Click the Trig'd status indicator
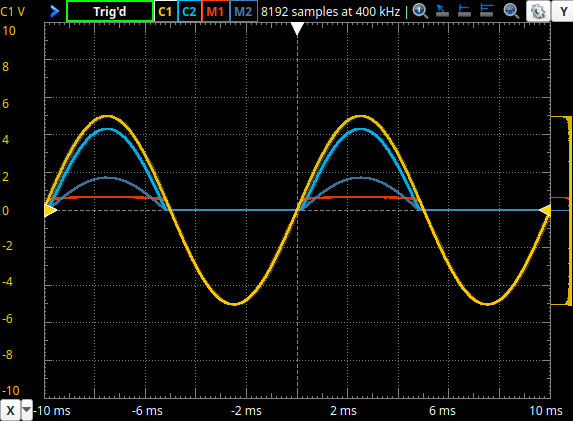The image size is (573, 421). click(x=110, y=12)
